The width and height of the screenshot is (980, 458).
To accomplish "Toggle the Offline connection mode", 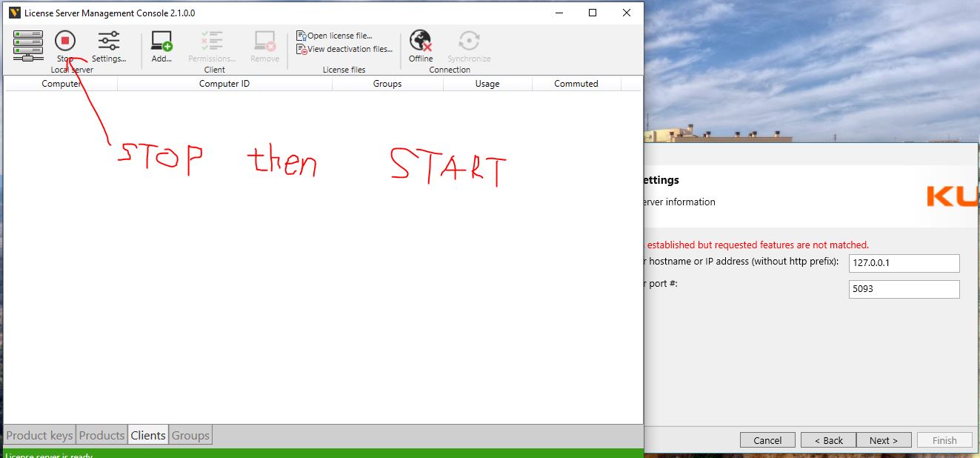I will point(421,46).
